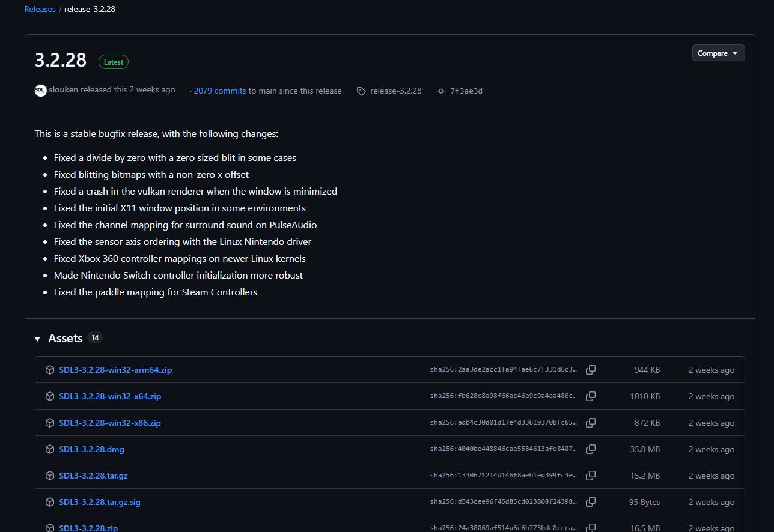This screenshot has width=774, height=532.
Task: Click package icon beside SDL3-3.2.28-win32-x86.zip
Action: [x=50, y=423]
